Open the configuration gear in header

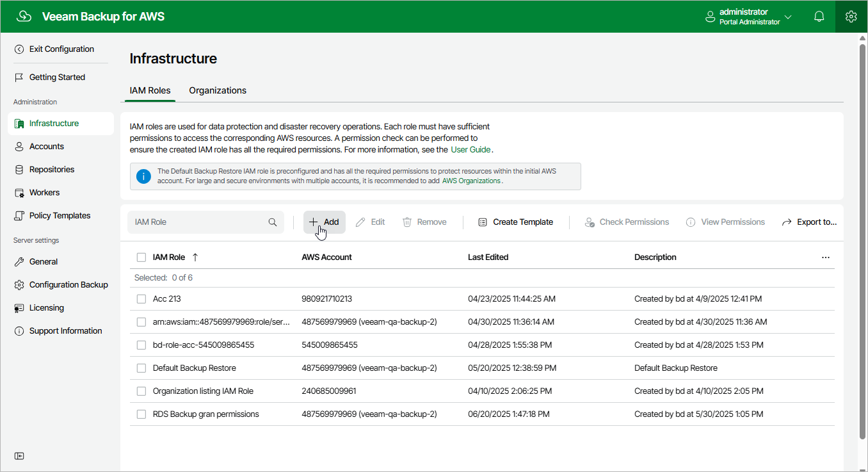coord(851,17)
